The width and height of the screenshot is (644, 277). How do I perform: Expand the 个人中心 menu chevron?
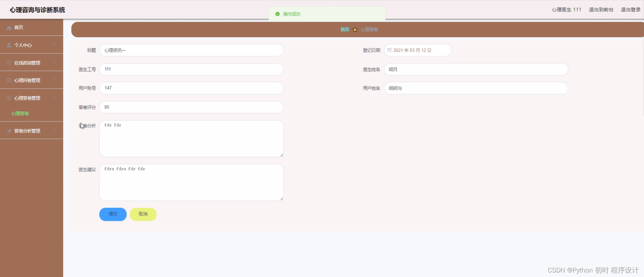point(55,45)
